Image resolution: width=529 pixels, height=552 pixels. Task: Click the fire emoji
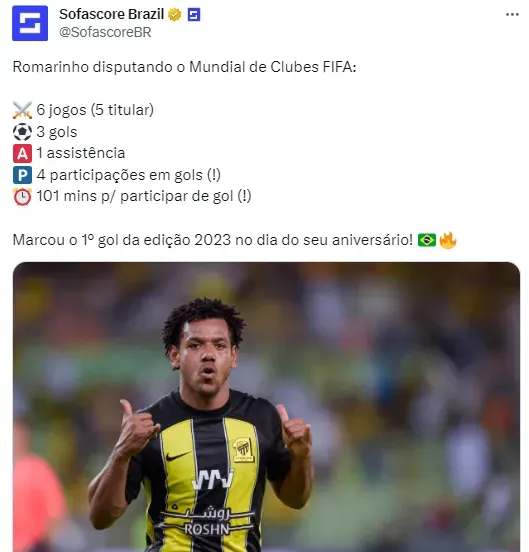(x=448, y=240)
